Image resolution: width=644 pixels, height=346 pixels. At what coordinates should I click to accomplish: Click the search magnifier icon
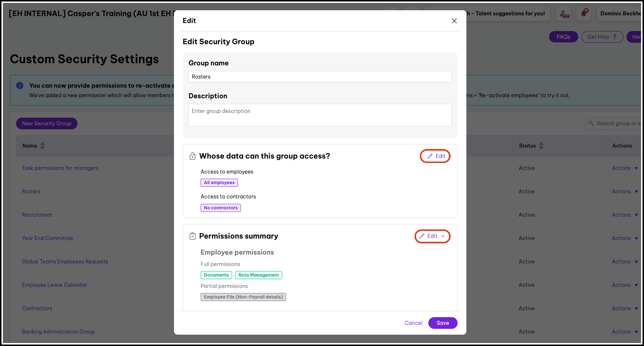(591, 123)
